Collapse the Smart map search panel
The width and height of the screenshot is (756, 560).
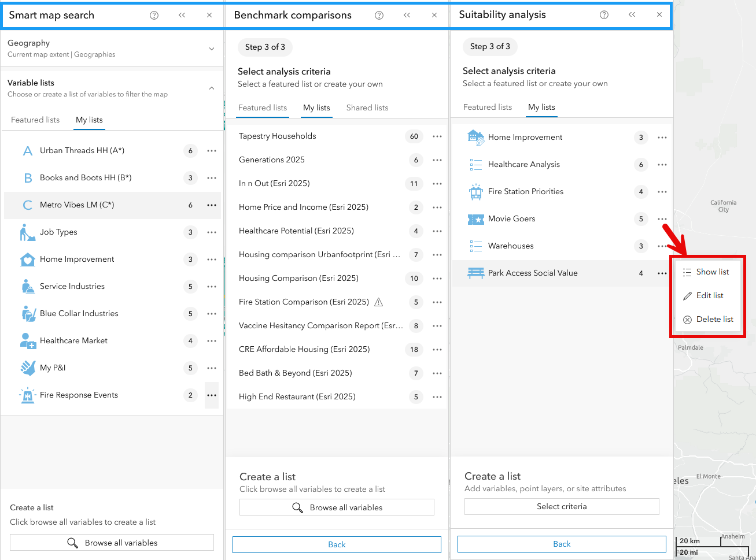pos(182,15)
